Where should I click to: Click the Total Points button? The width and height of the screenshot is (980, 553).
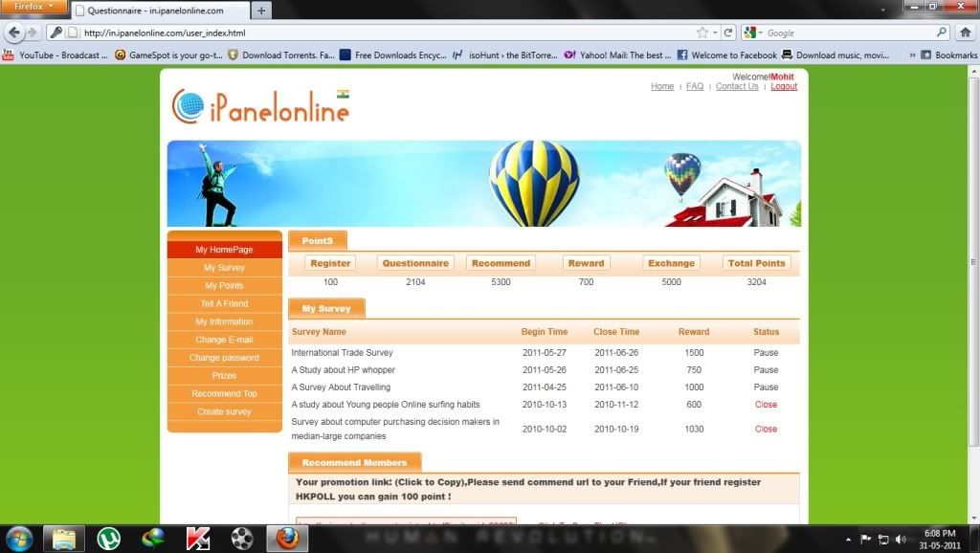pyautogui.click(x=756, y=263)
